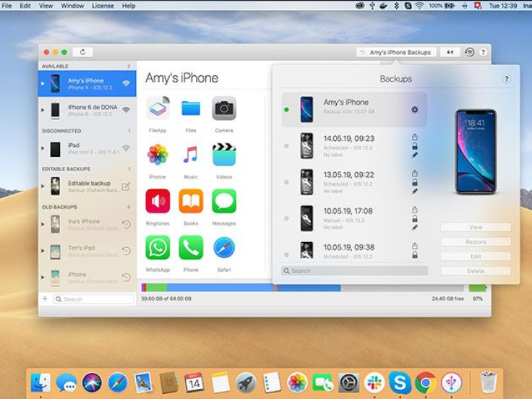Viewport: 532px width, 399px height.
Task: Click the Edit backup button
Action: 476,256
